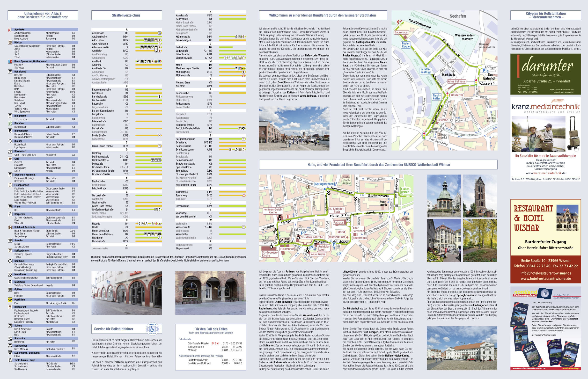This screenshot has width=588, height=379.
Task: Click the Schuhe shoe pictogram
Action: [10, 326]
